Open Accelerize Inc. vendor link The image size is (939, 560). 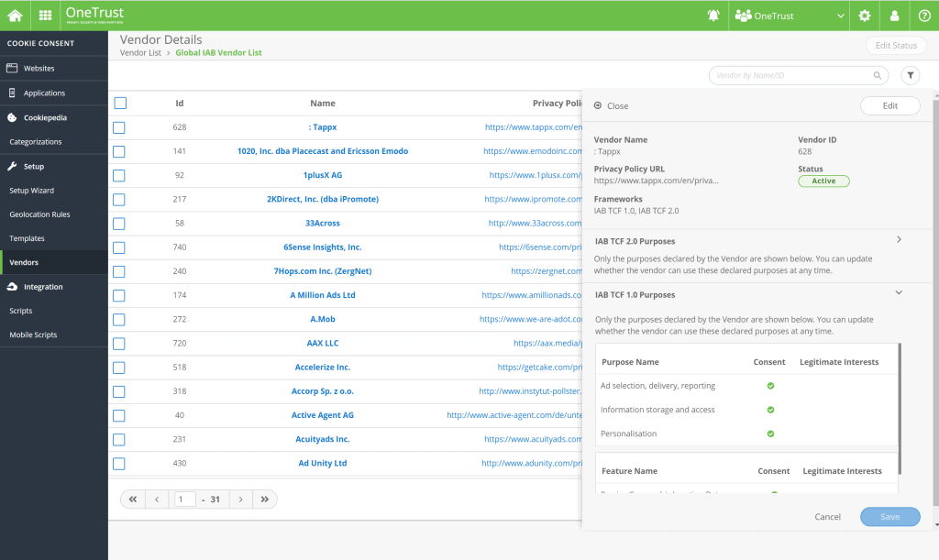323,368
